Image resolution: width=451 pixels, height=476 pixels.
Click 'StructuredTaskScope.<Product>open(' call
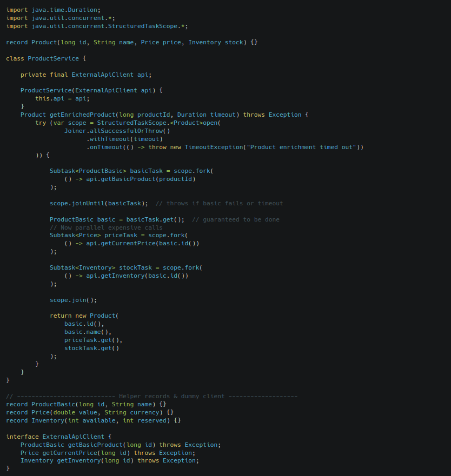click(158, 123)
